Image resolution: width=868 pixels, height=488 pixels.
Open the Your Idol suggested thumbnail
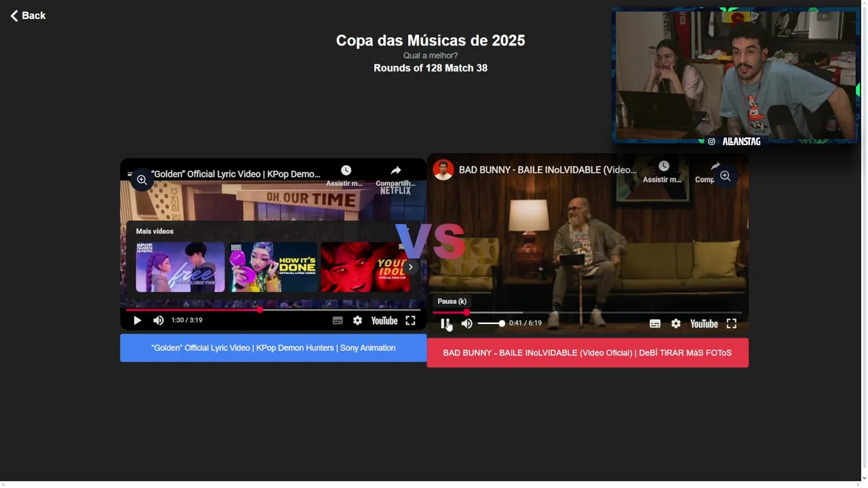(365, 267)
